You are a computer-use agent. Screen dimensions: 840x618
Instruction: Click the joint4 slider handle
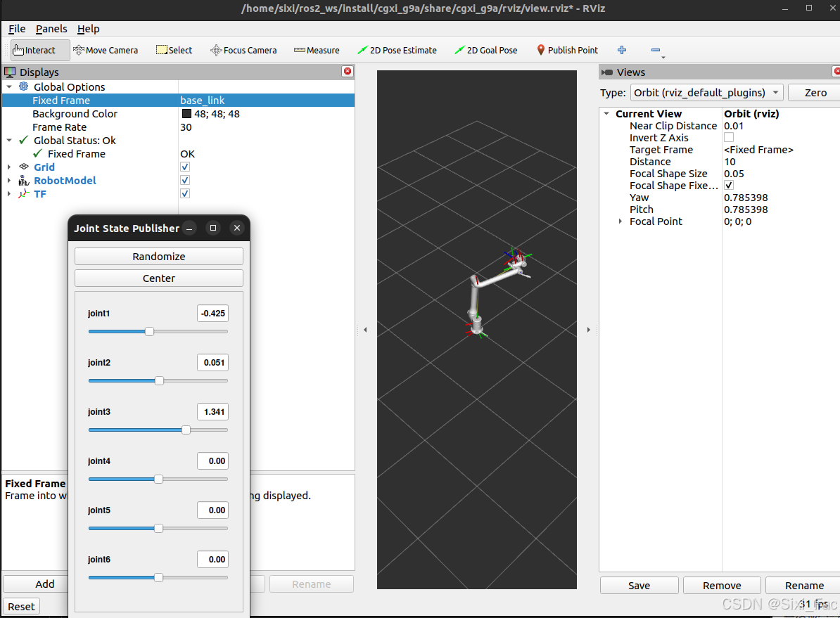[158, 479]
